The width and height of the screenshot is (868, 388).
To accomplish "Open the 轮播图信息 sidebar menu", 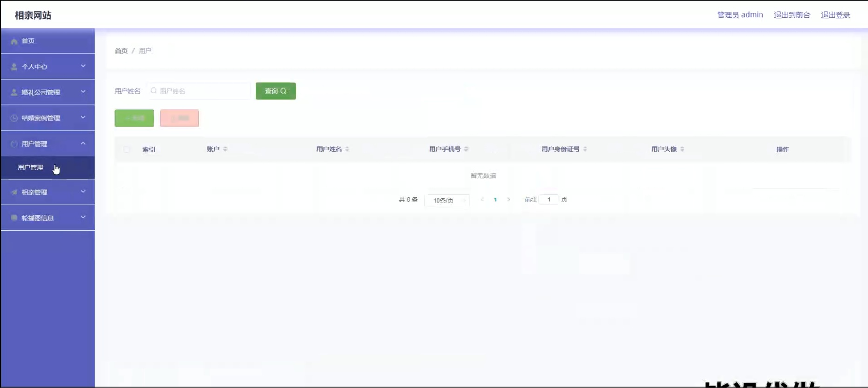I will point(48,218).
